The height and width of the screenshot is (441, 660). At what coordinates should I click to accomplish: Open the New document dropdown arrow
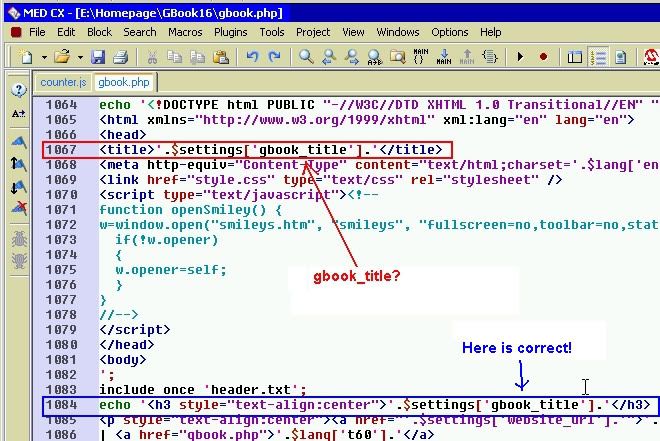pyautogui.click(x=44, y=57)
